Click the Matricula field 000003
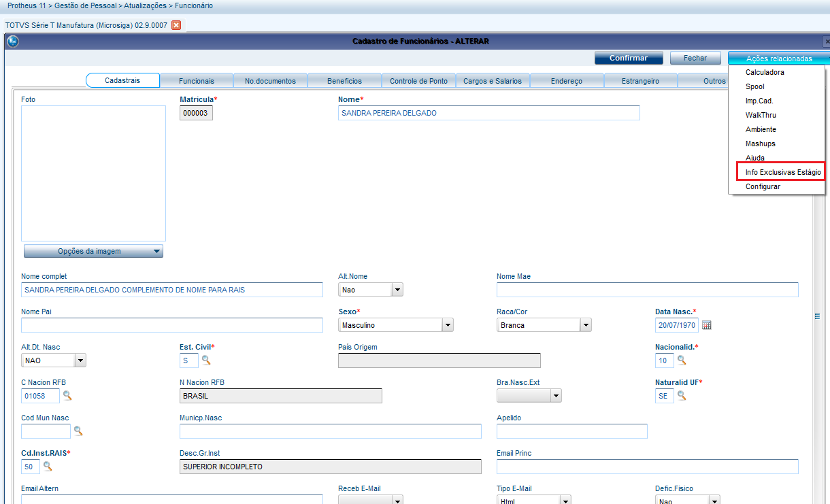The height and width of the screenshot is (504, 830). (x=196, y=113)
